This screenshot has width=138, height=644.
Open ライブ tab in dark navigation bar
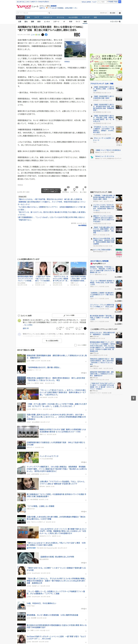click(x=37, y=17)
